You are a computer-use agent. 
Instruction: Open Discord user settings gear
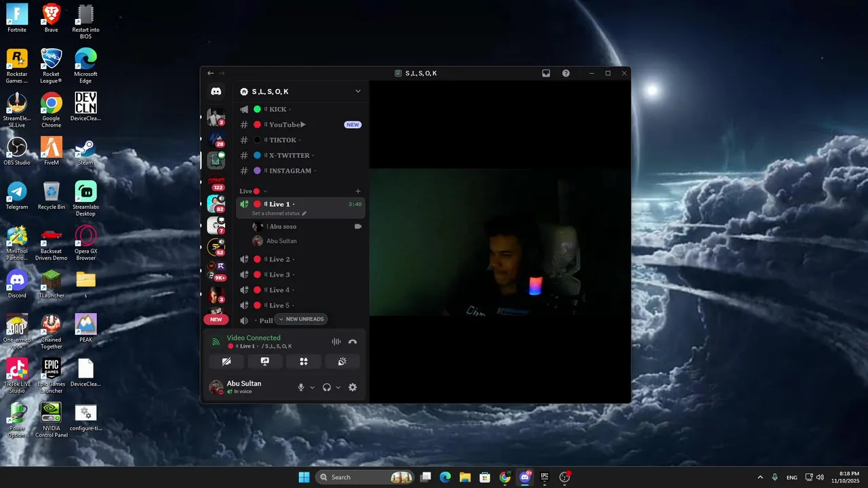click(353, 387)
